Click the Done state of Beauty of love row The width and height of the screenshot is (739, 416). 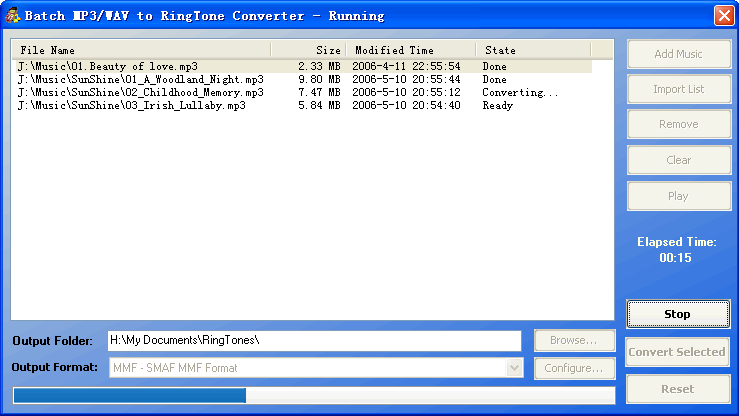pos(494,66)
